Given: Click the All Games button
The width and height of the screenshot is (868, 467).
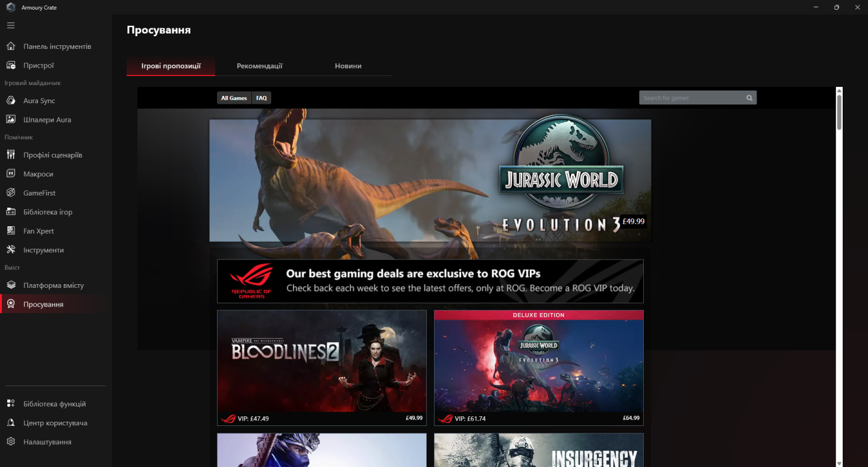Looking at the screenshot, I should tap(234, 98).
